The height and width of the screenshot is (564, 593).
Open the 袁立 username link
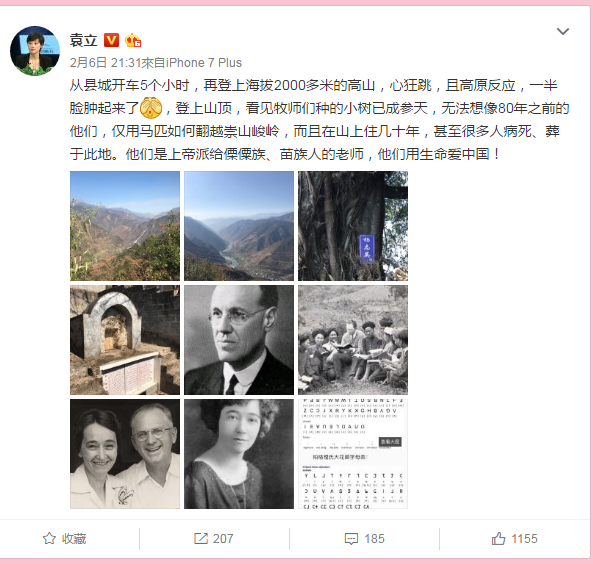pos(84,40)
